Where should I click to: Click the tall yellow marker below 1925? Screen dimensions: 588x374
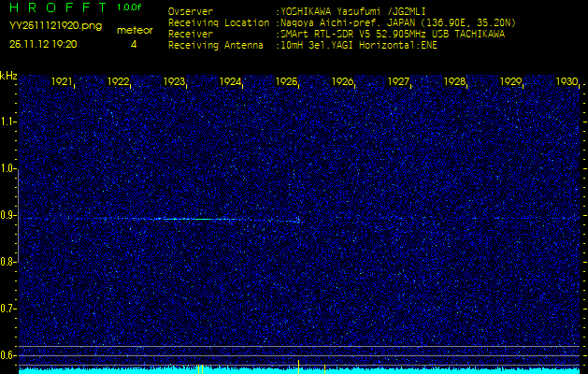[298, 367]
